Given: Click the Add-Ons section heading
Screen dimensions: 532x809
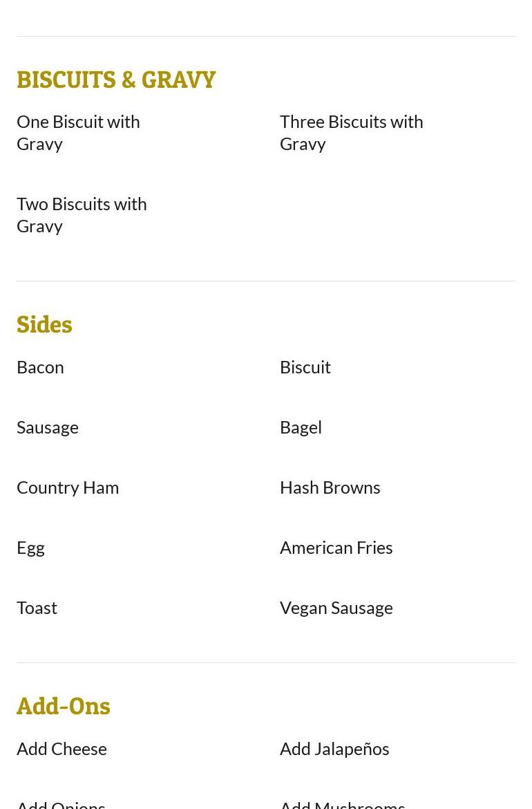Looking at the screenshot, I should point(64,707).
